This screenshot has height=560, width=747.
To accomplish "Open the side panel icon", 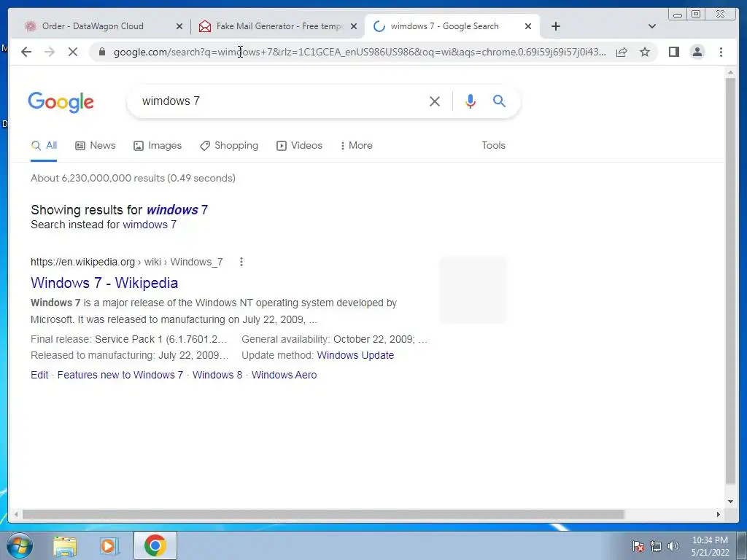I will coord(673,52).
